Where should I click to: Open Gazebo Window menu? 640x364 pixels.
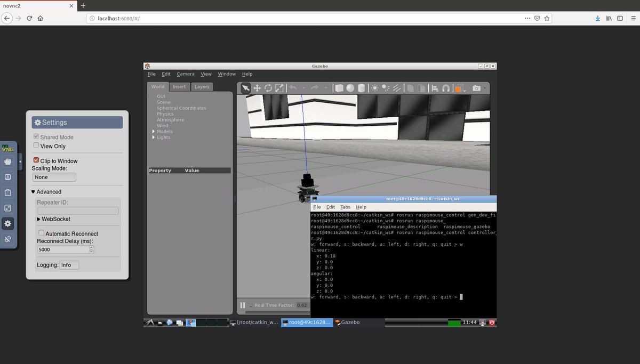(227, 74)
